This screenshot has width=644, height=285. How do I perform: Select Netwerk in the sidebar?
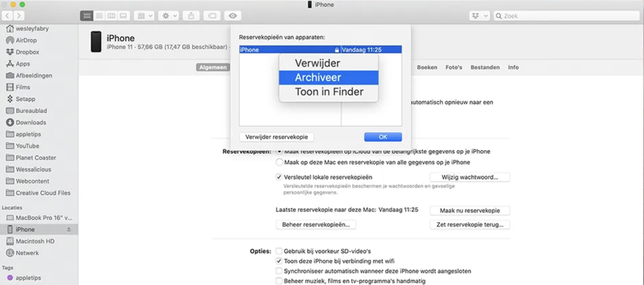tap(23, 253)
